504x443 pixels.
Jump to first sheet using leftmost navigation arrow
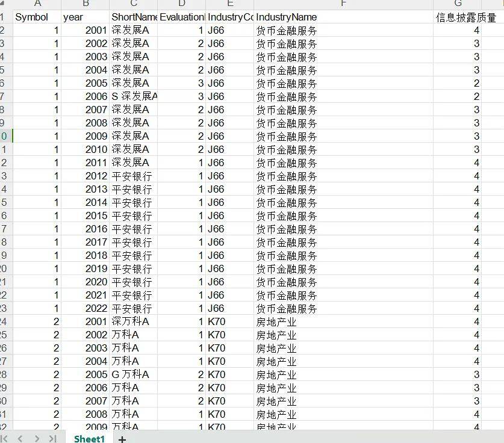point(5,439)
